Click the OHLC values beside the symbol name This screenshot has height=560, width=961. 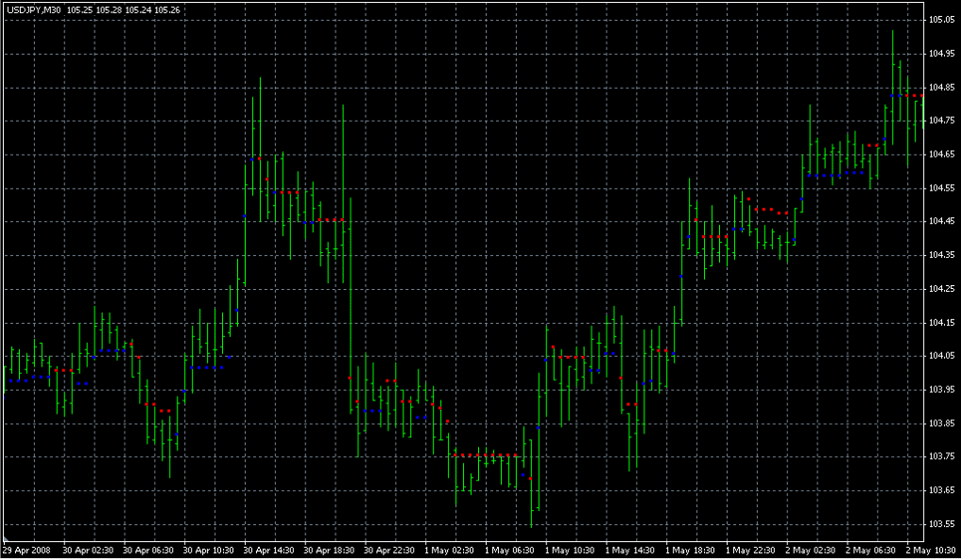pos(124,9)
